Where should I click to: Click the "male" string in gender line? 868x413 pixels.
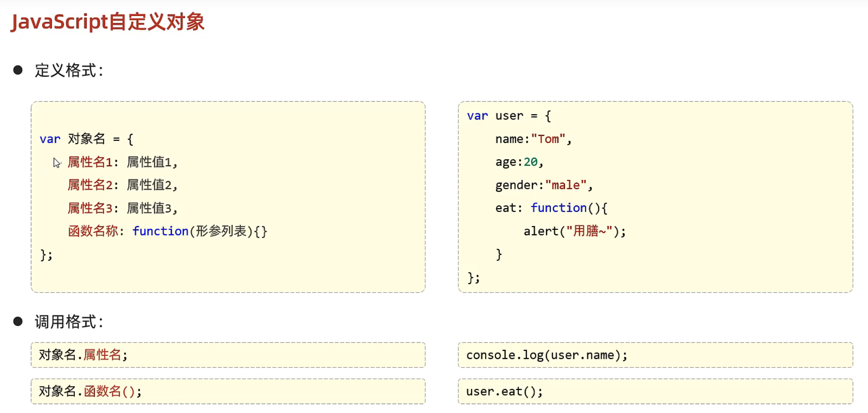(x=566, y=185)
